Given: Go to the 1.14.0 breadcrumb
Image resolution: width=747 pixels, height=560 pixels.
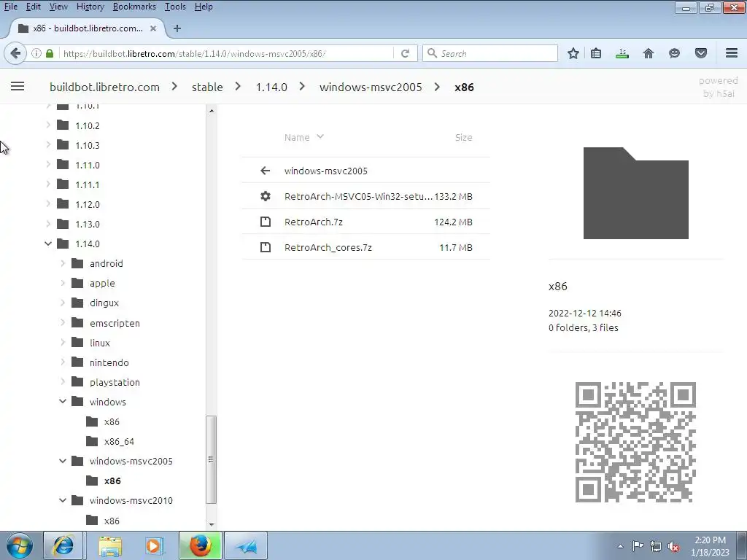Looking at the screenshot, I should point(271,87).
